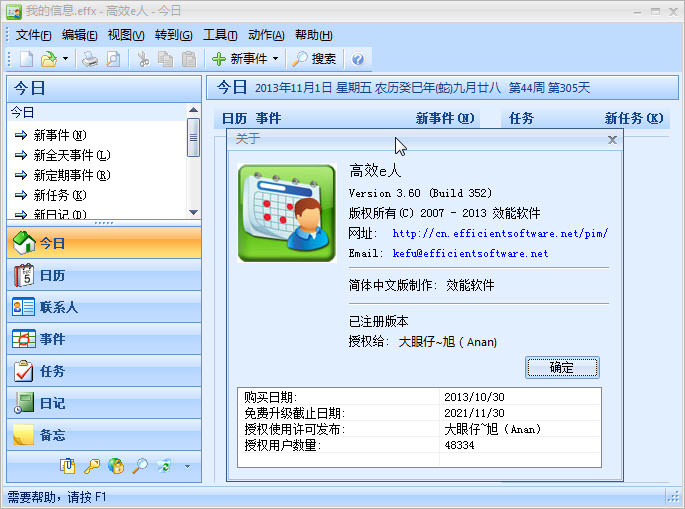Open the 工具(T) menu
Screen dimensions: 685x509
tap(220, 35)
